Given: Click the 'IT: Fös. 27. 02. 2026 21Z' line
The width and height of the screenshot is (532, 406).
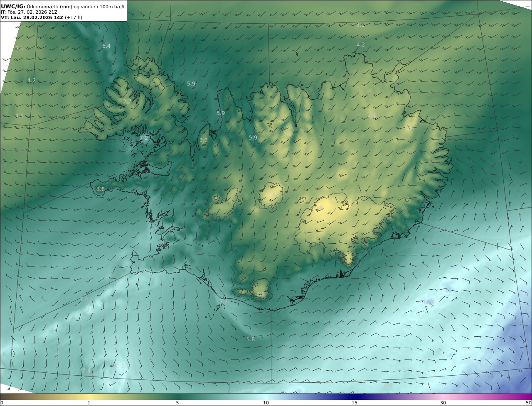Looking at the screenshot, I should (29, 12).
